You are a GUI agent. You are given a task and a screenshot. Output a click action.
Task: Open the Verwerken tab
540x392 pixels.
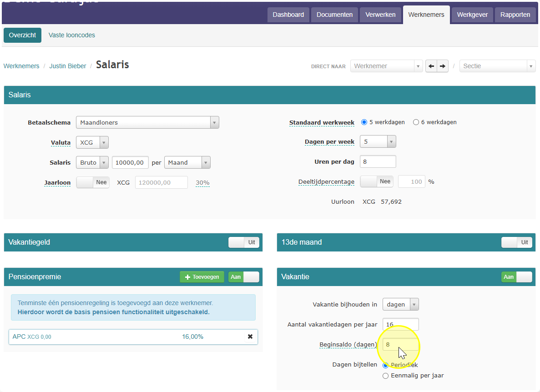pyautogui.click(x=380, y=15)
